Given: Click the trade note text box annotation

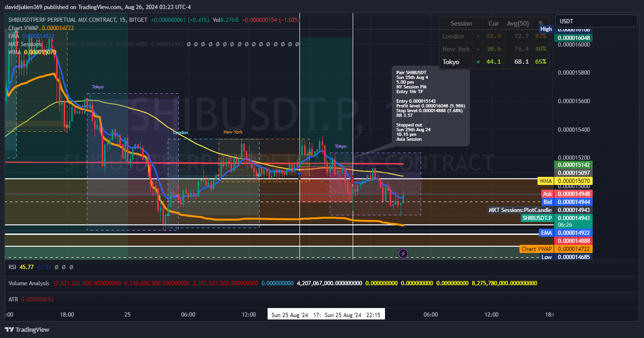Looking at the screenshot, I should [x=432, y=105].
